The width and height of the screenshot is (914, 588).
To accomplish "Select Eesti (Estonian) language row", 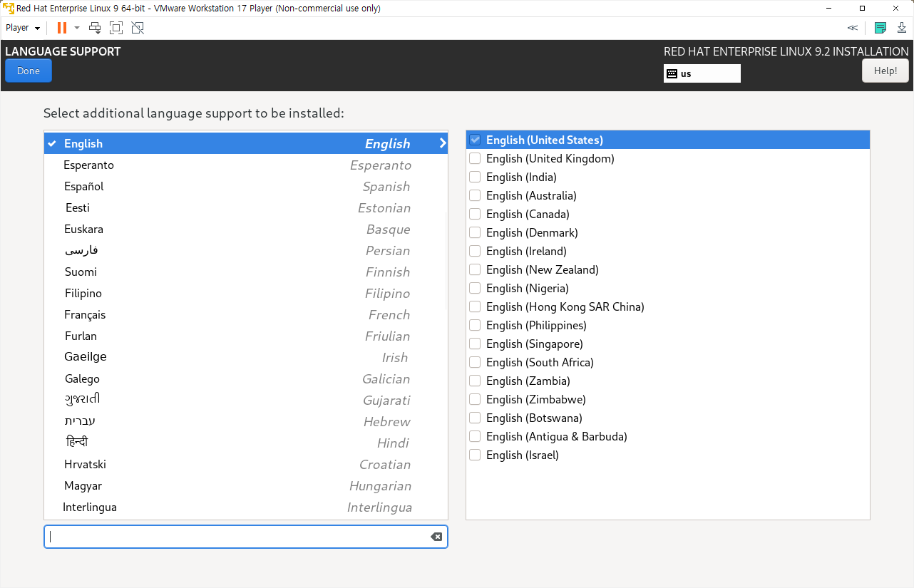I will coord(246,207).
